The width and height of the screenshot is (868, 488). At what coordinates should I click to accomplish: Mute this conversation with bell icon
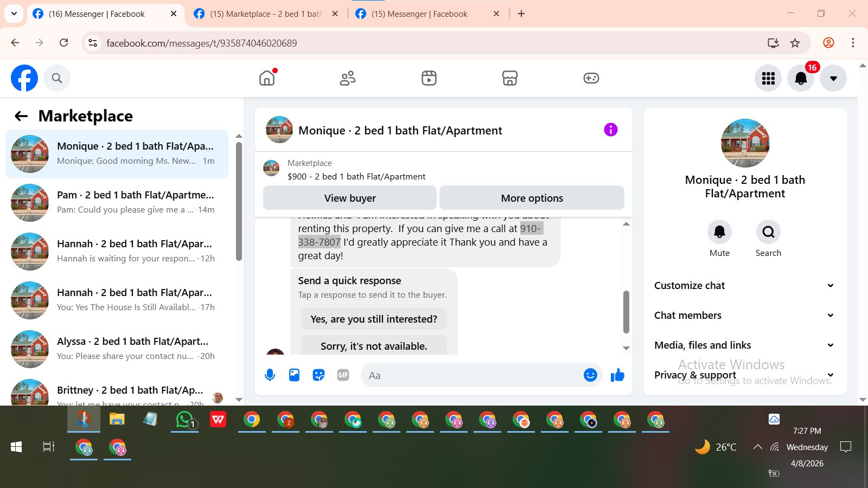719,232
